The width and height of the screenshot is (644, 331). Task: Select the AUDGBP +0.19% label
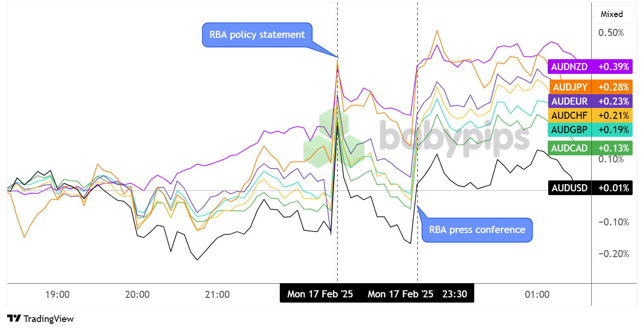[x=589, y=130]
